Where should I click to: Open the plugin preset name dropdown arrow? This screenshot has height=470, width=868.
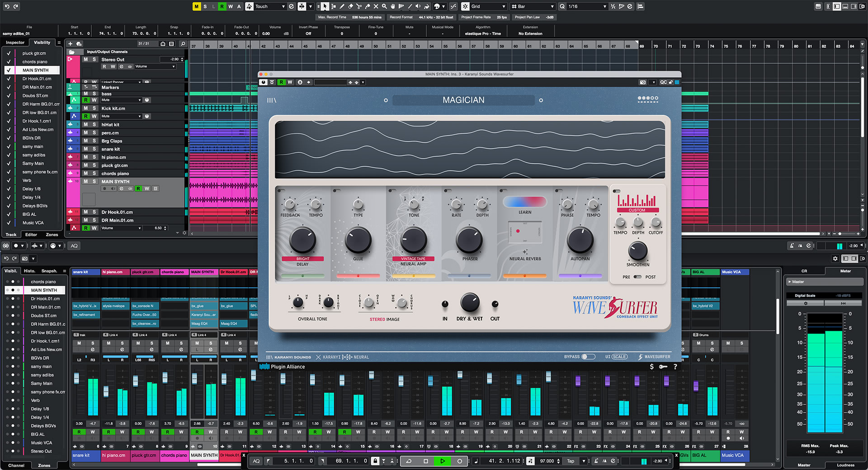363,82
